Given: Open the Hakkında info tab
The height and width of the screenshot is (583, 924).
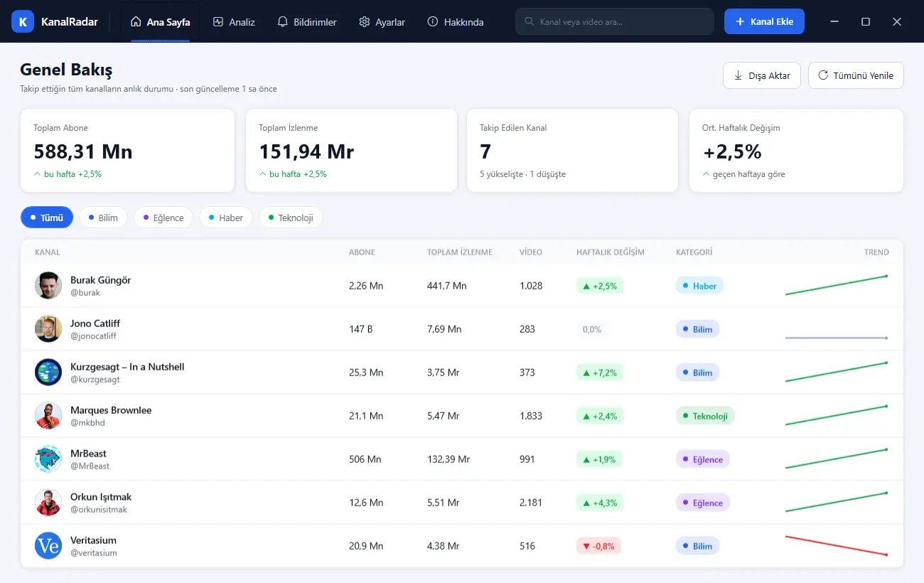Looking at the screenshot, I should [x=455, y=22].
